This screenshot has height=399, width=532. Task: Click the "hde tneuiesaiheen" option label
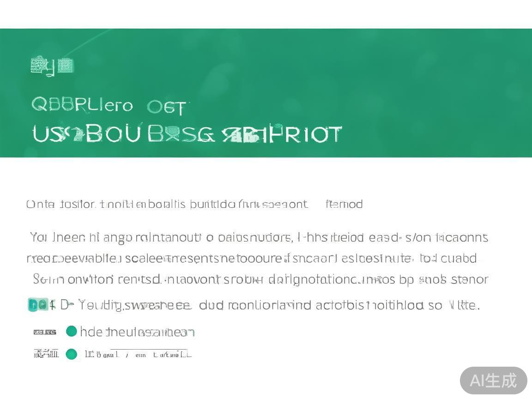(137, 332)
